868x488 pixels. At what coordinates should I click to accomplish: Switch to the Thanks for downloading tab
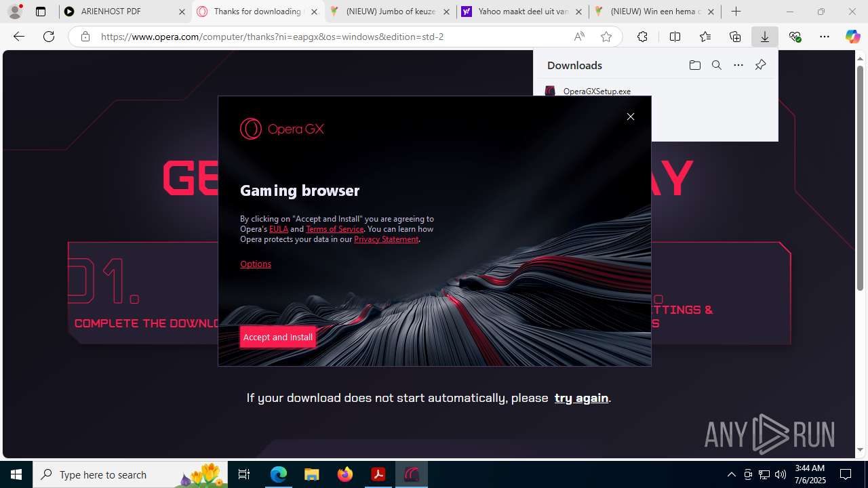click(257, 12)
